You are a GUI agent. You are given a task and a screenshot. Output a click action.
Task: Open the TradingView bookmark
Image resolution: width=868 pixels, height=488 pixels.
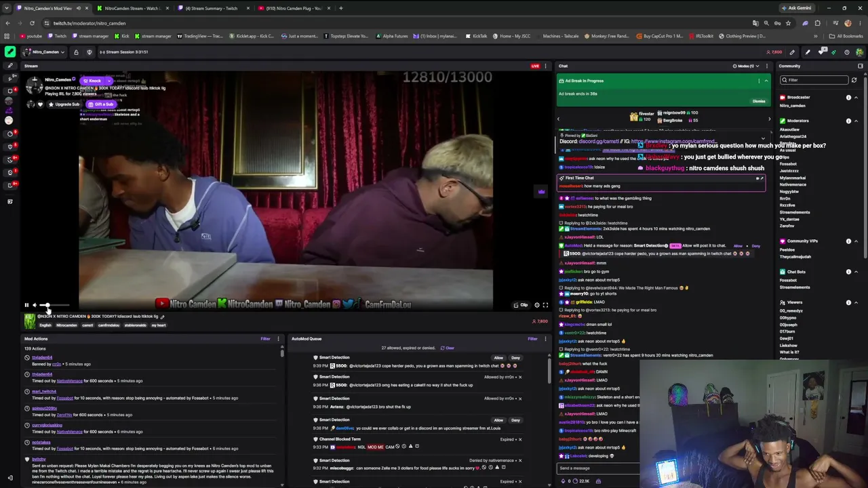click(x=200, y=36)
